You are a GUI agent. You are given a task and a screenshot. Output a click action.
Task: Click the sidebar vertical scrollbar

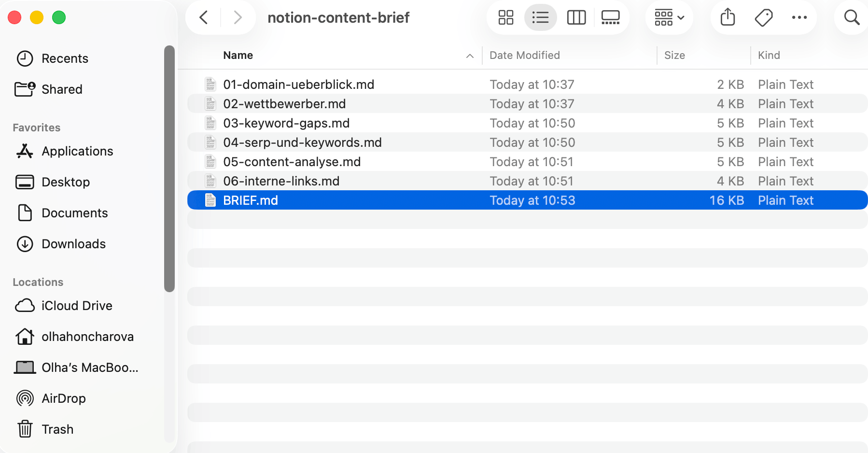[169, 169]
